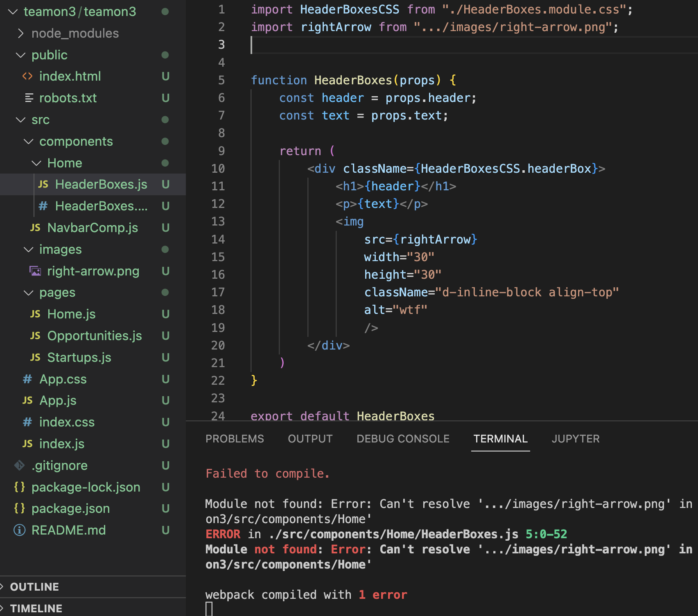Click the JS icon of App.js
698x616 pixels.
(27, 400)
